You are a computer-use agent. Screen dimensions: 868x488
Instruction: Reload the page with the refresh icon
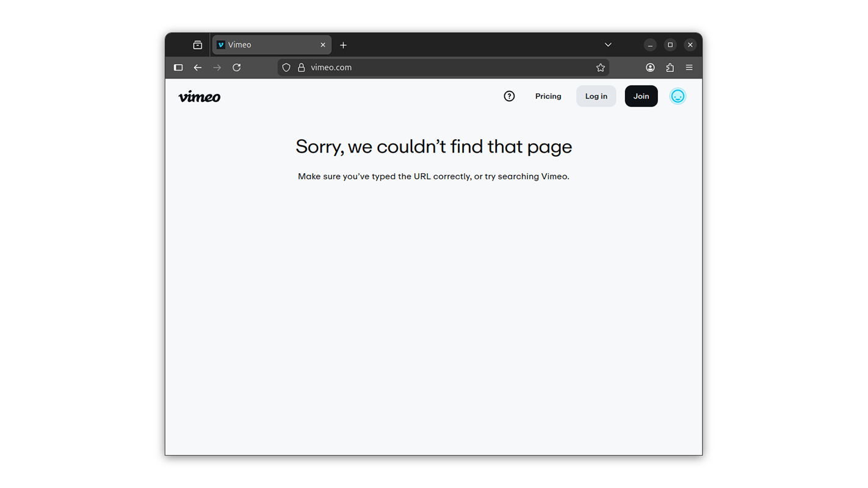[236, 67]
